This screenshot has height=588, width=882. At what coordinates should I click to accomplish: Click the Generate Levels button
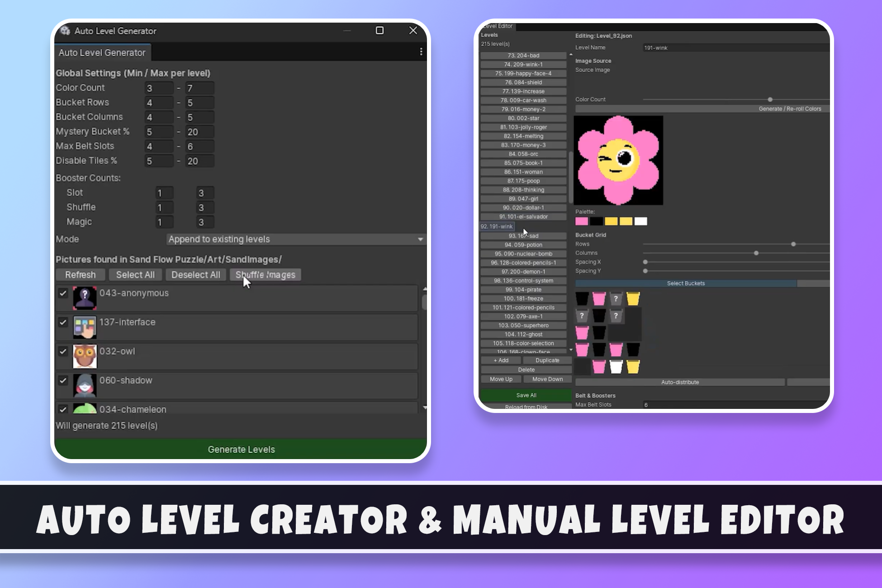(x=241, y=449)
